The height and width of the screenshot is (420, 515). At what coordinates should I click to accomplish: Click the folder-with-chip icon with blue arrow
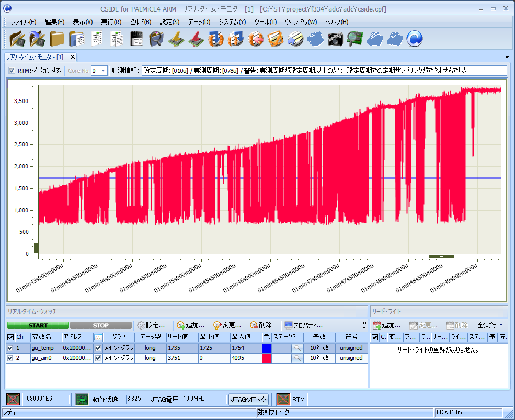click(x=37, y=39)
